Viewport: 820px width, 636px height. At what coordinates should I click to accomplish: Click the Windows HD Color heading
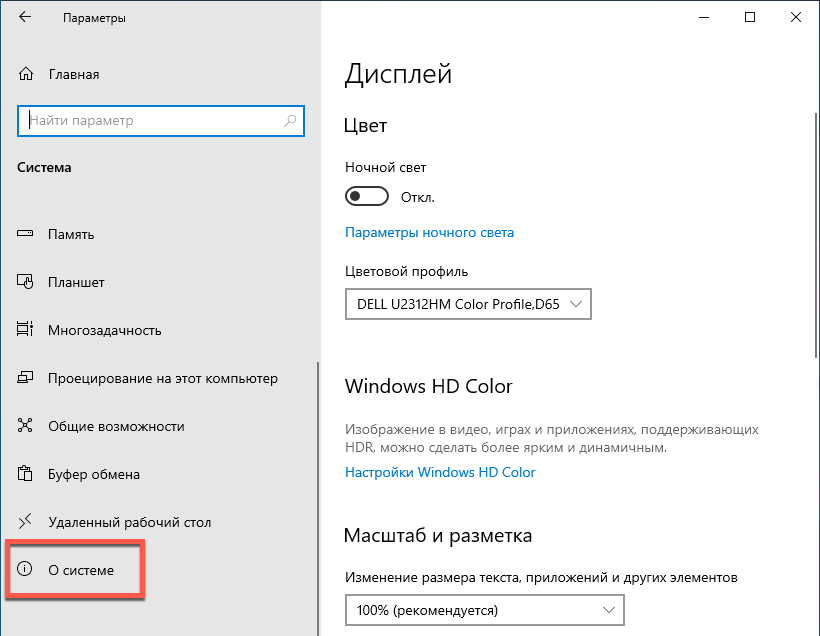click(x=429, y=386)
